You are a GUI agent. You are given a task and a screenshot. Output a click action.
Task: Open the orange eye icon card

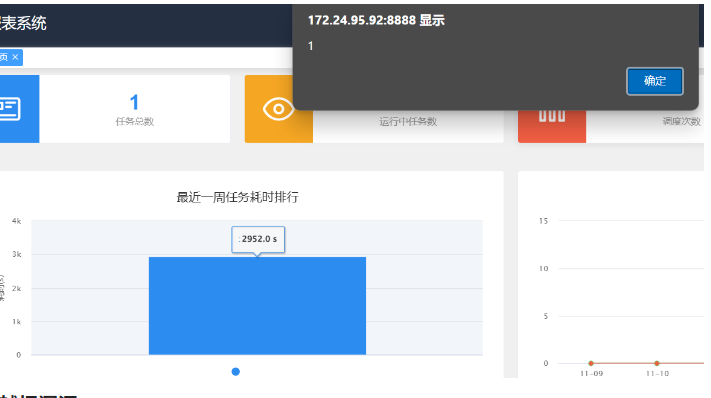click(278, 109)
